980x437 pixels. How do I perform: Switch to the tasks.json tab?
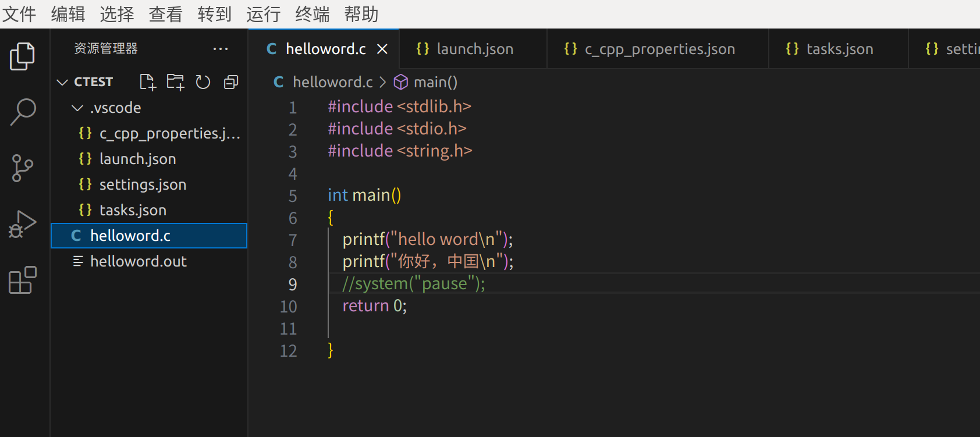pos(839,49)
